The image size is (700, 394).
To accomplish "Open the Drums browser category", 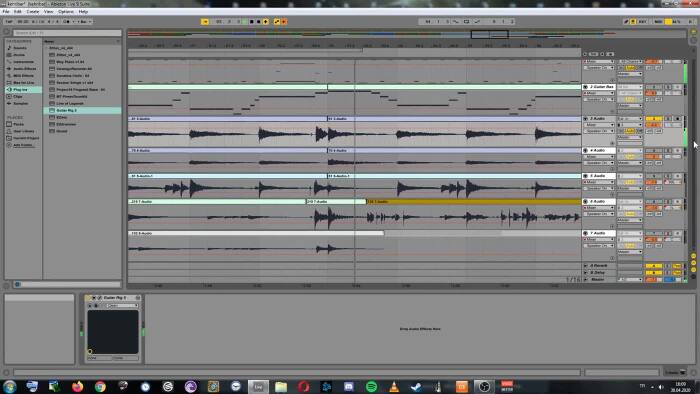I will tap(20, 55).
